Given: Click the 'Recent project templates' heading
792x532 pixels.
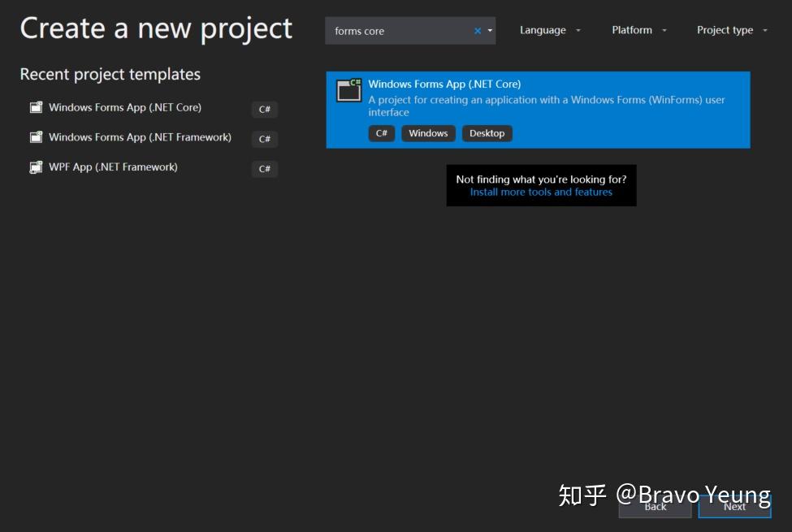Looking at the screenshot, I should [x=110, y=74].
